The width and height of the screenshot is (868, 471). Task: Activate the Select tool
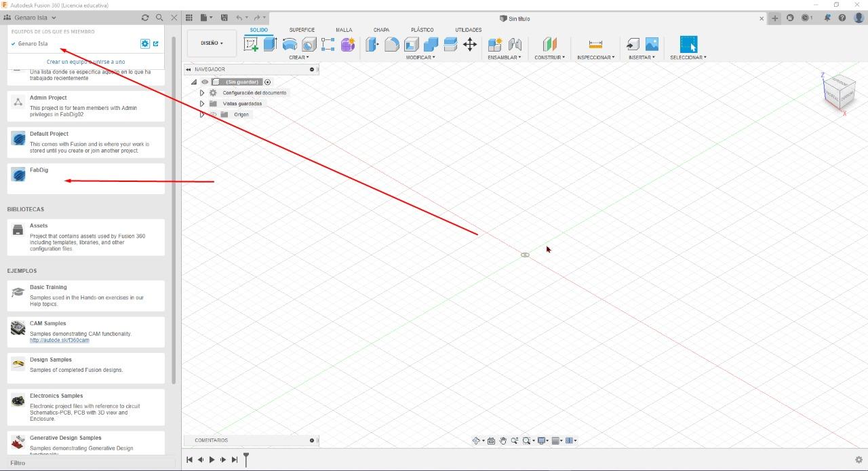tap(688, 45)
